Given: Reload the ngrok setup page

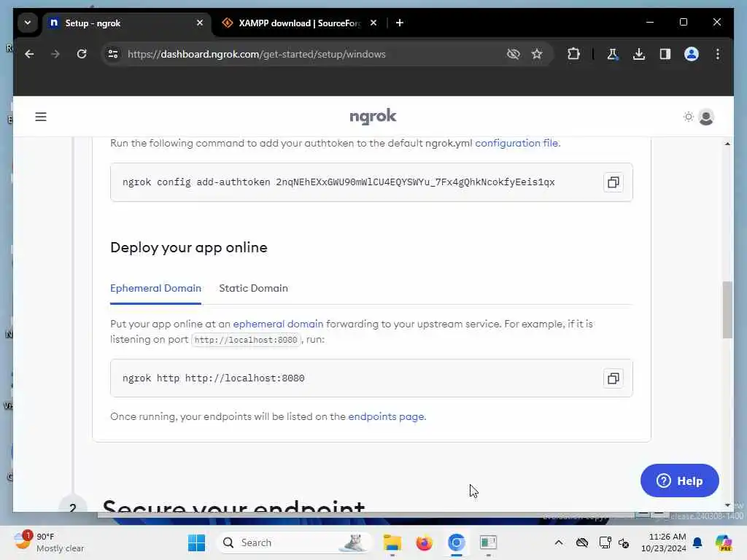Looking at the screenshot, I should (x=82, y=54).
